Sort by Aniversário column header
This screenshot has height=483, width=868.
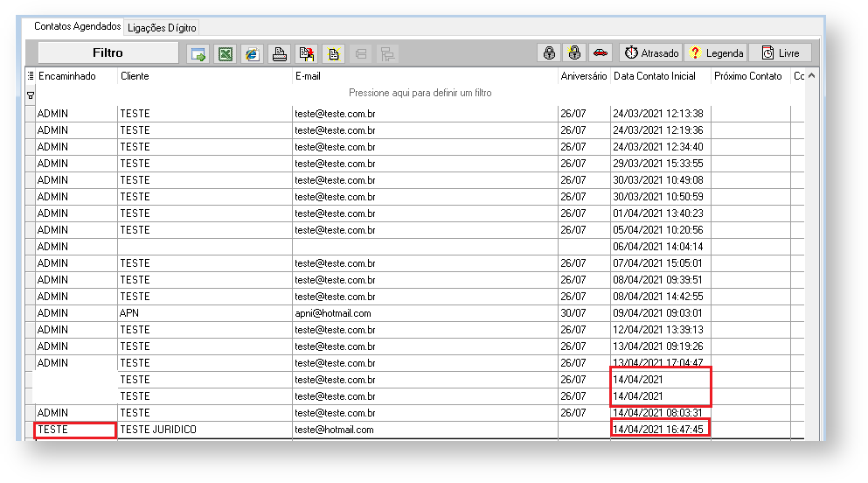point(584,76)
